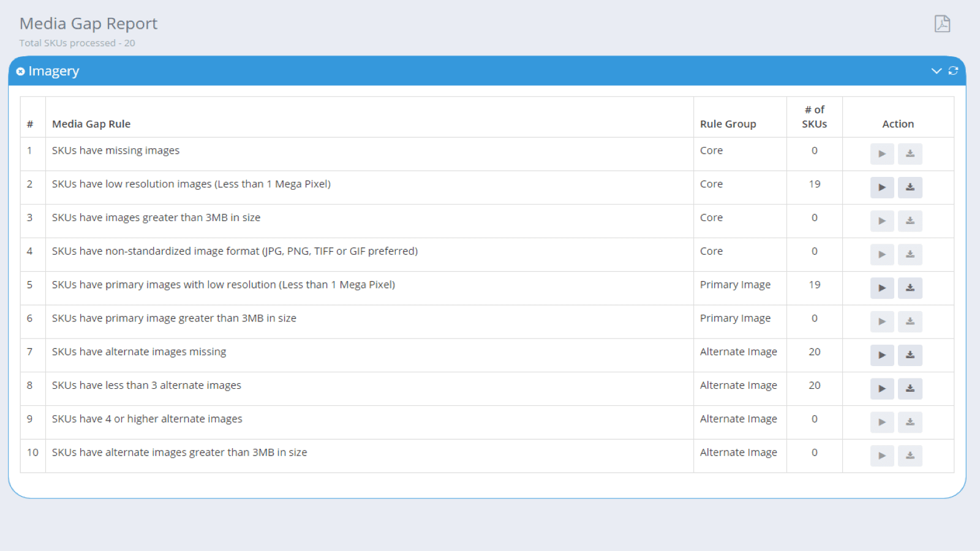This screenshot has width=980, height=551.
Task: Download results for rule 2 low resolution
Action: click(910, 187)
